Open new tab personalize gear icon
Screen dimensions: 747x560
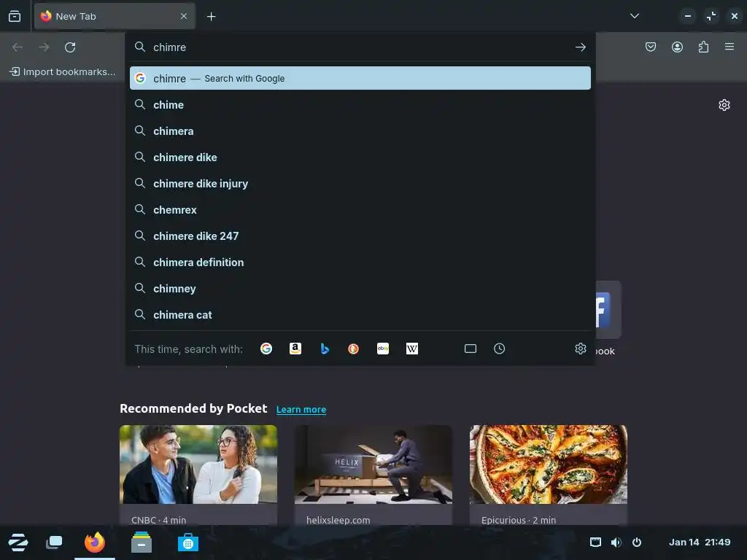click(x=724, y=105)
